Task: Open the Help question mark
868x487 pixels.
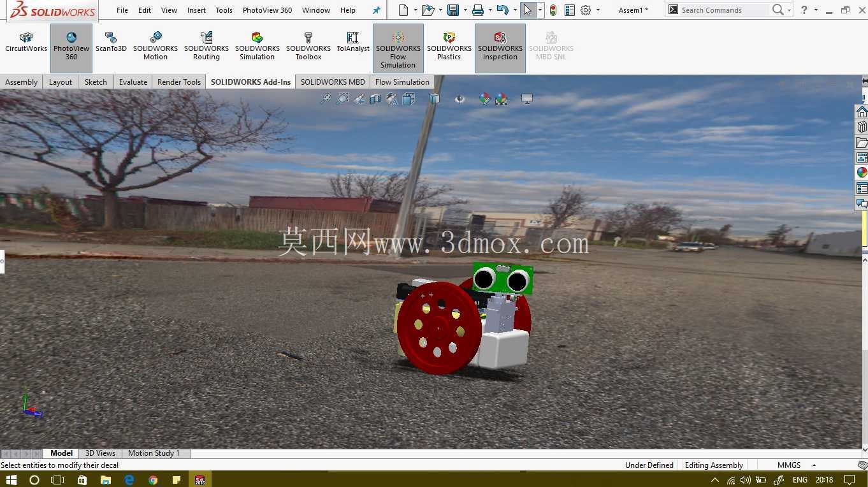Action: pos(804,10)
